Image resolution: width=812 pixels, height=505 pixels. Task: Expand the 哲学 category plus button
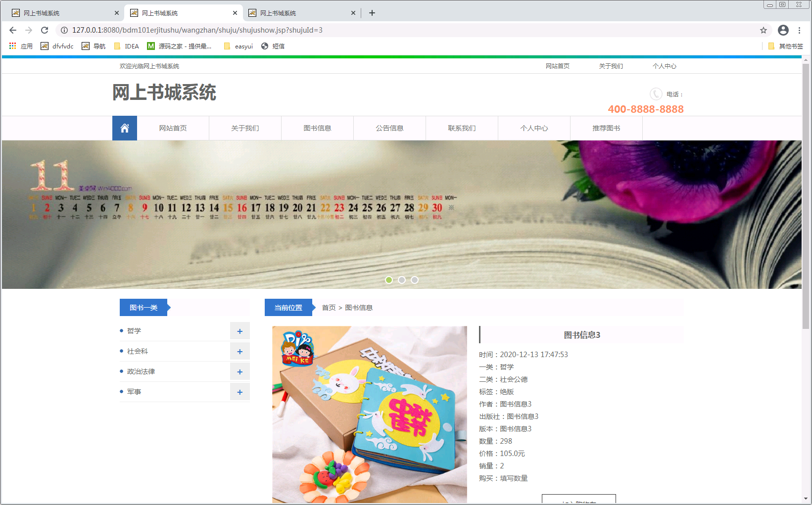click(240, 331)
